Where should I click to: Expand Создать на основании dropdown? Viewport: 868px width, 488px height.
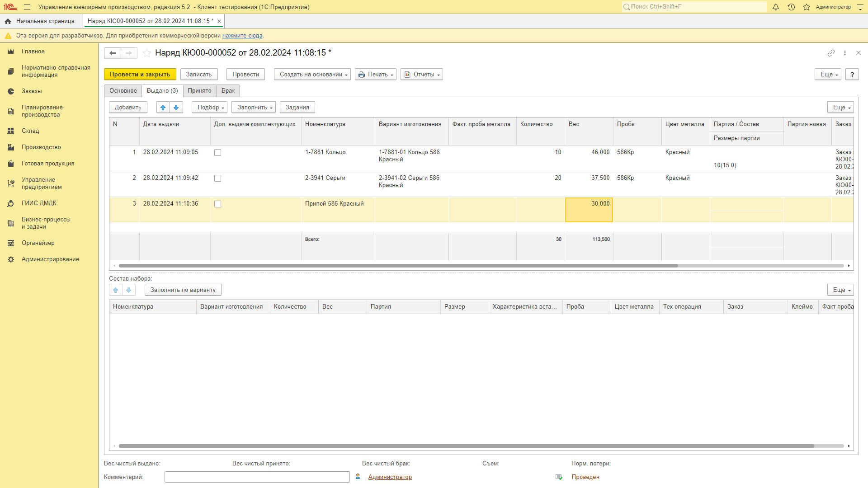(x=312, y=75)
